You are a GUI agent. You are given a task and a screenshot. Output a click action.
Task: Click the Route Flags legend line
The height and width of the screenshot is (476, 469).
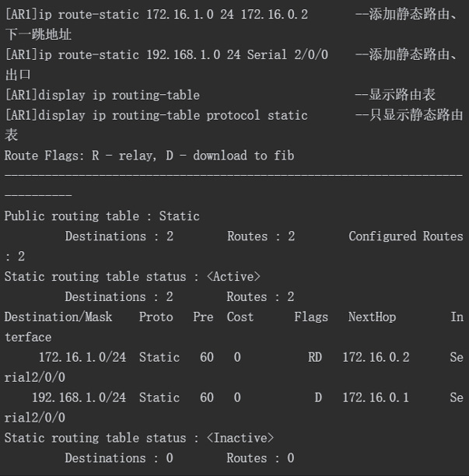click(x=149, y=156)
